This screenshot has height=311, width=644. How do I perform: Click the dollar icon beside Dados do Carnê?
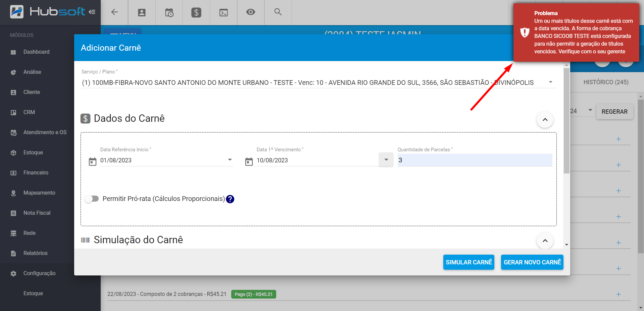point(86,118)
